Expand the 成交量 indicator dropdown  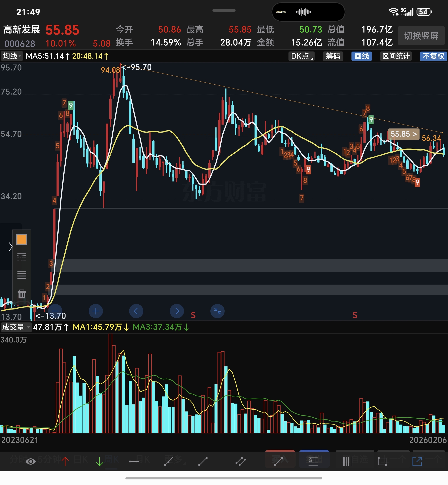(16, 327)
